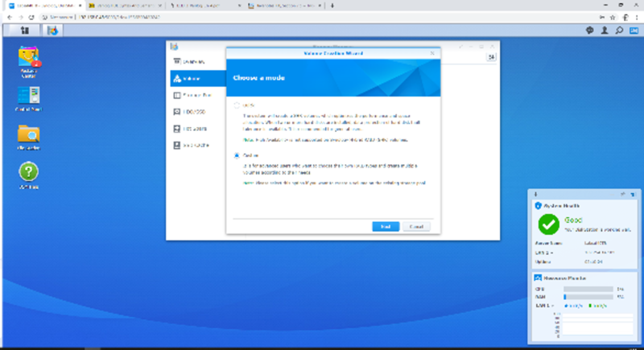Minimize the widget panel with its corner icon
Image resolution: width=644 pixels, height=350 pixels.
click(633, 194)
